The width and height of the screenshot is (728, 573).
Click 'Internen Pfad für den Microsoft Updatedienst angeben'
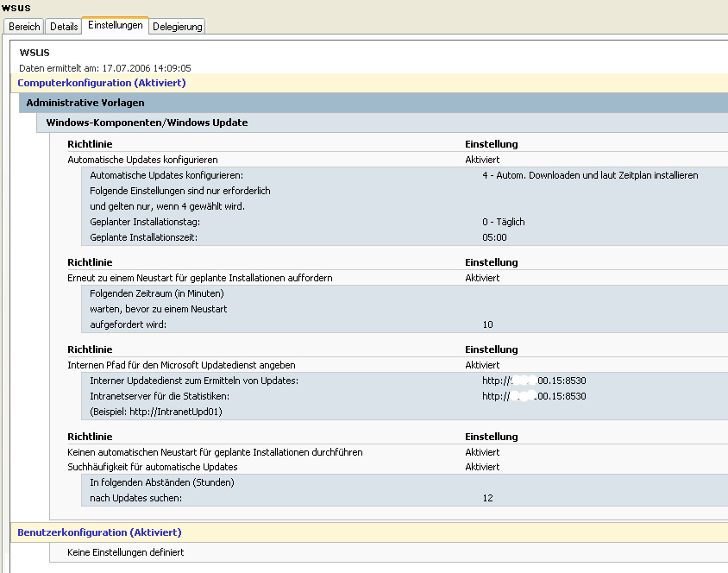point(181,365)
